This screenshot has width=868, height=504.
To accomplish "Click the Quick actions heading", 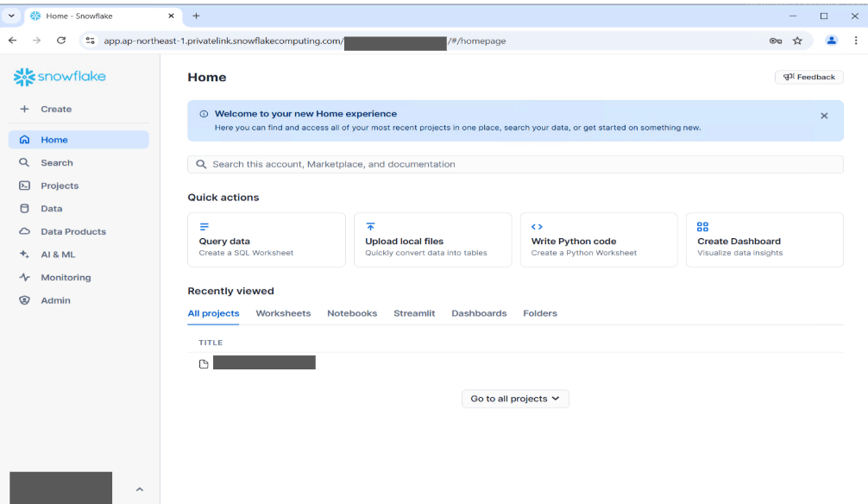I will [223, 197].
